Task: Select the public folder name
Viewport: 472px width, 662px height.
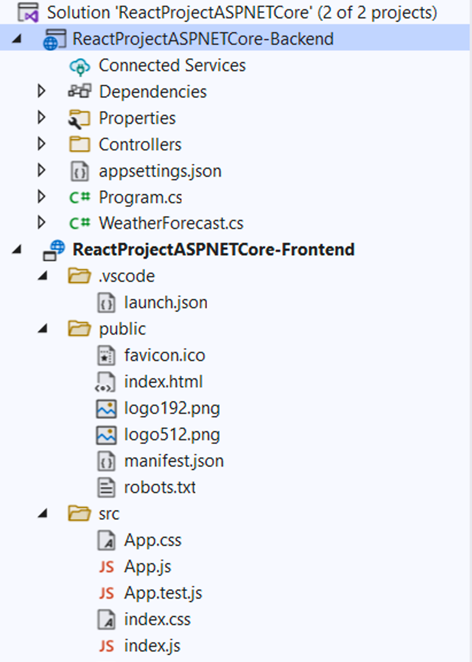Action: [122, 329]
